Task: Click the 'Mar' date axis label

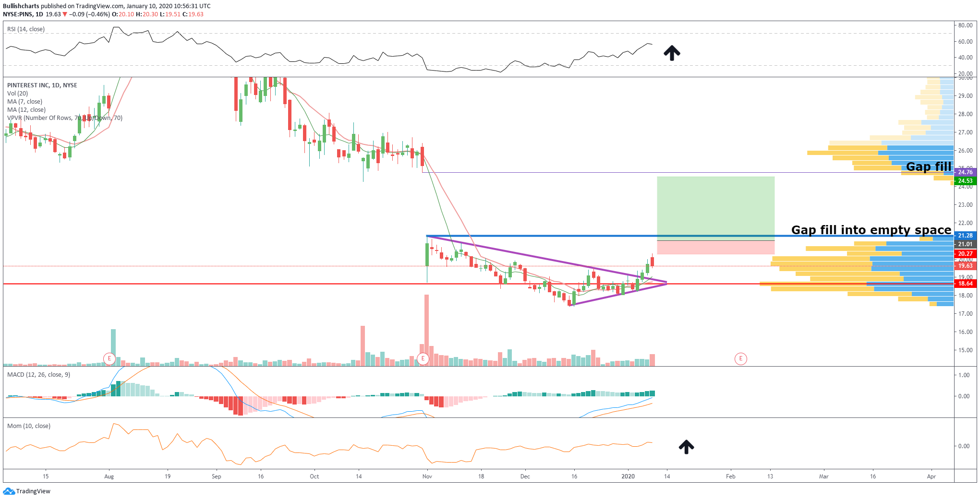Action: click(x=824, y=476)
